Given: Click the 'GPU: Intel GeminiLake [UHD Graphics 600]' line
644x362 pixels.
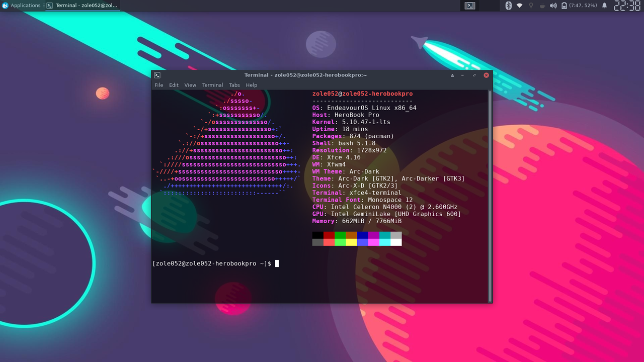Looking at the screenshot, I should [386, 214].
